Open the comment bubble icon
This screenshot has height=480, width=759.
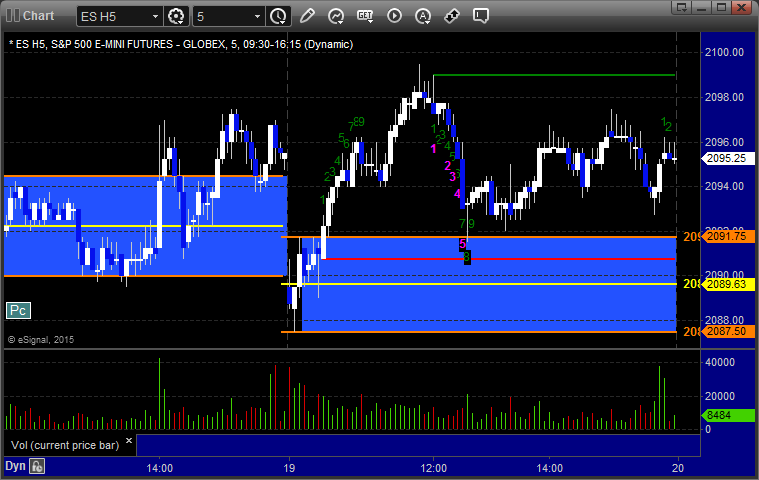point(481,16)
